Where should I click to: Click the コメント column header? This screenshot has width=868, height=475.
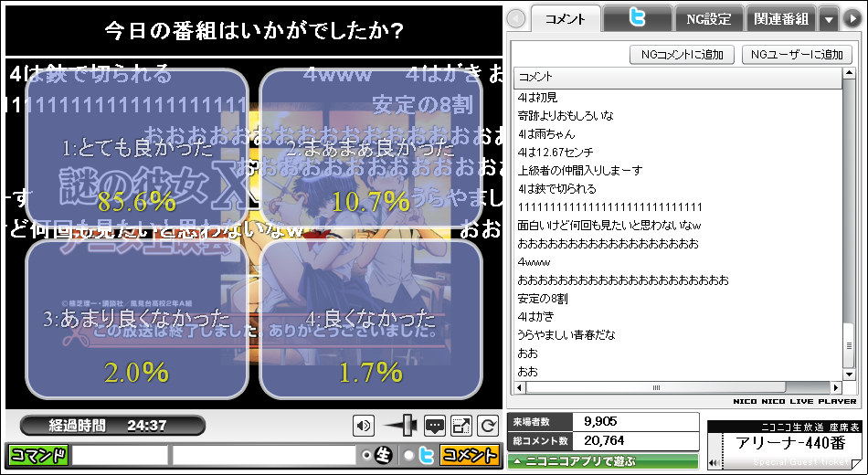point(678,77)
